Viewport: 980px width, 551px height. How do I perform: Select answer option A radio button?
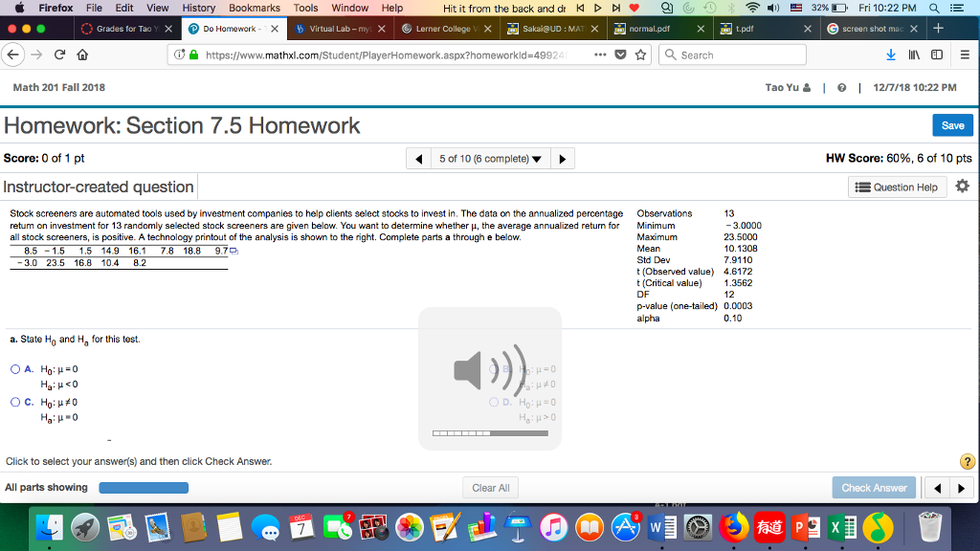click(15, 369)
